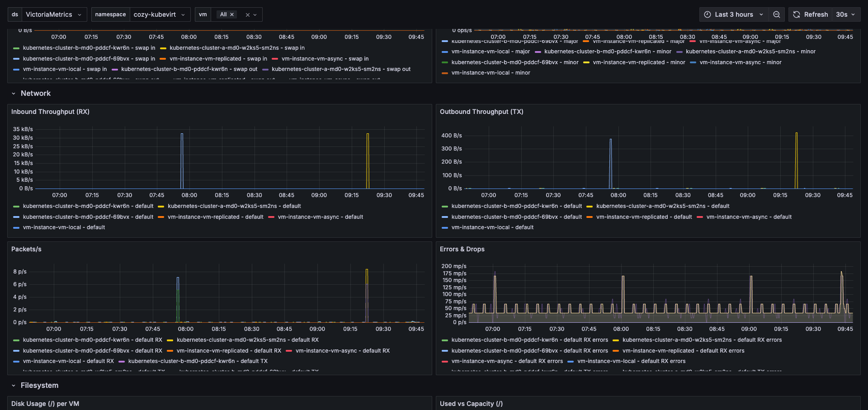This screenshot has width=868, height=410.
Task: Toggle vm-instance-vm-replicated series in Inbound Throughput legend
Action: (215, 217)
